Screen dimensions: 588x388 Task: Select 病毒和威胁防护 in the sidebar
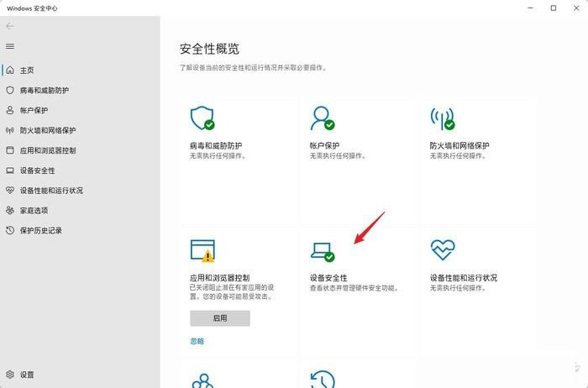pyautogui.click(x=45, y=91)
